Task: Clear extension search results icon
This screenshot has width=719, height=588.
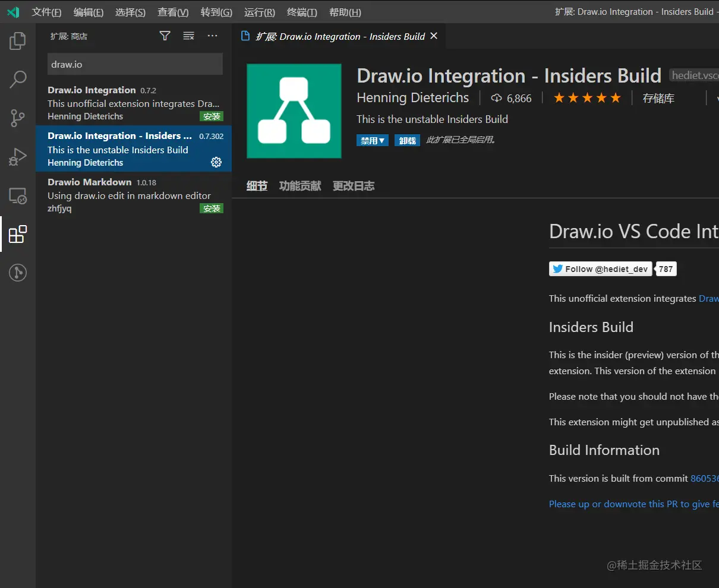Action: pos(188,36)
